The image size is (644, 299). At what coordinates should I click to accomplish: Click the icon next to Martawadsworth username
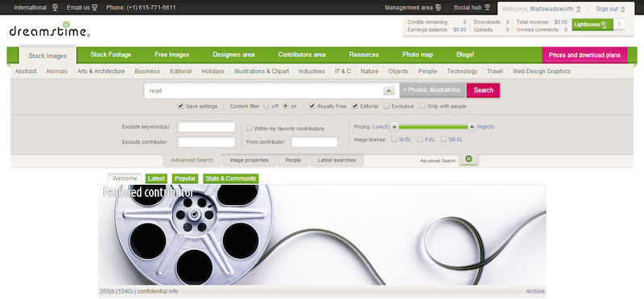pos(578,9)
